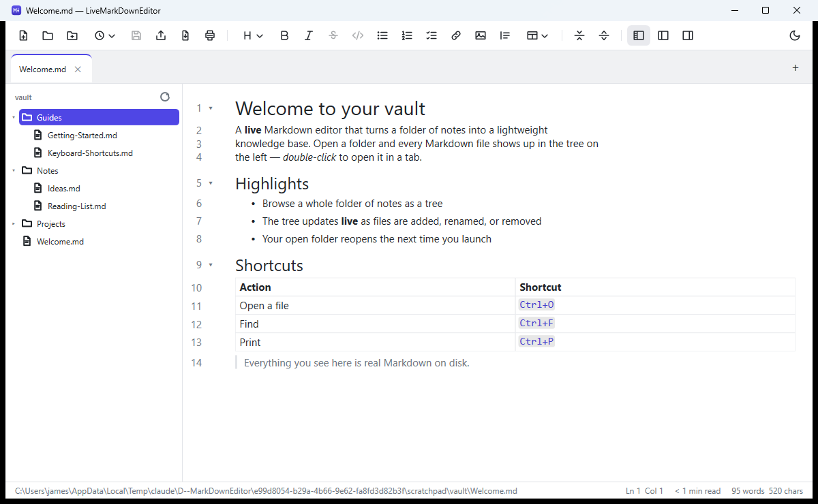Expand the Projects folder arrow

coord(14,224)
